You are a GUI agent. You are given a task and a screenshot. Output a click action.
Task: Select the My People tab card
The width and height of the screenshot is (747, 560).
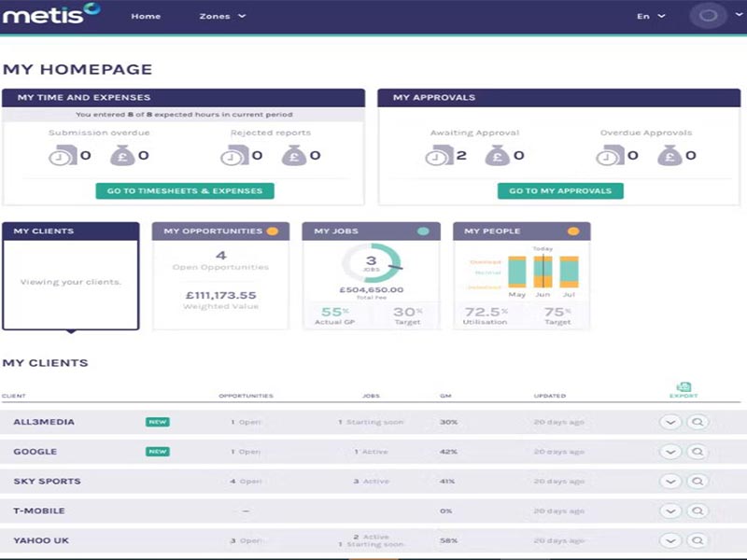click(x=522, y=275)
